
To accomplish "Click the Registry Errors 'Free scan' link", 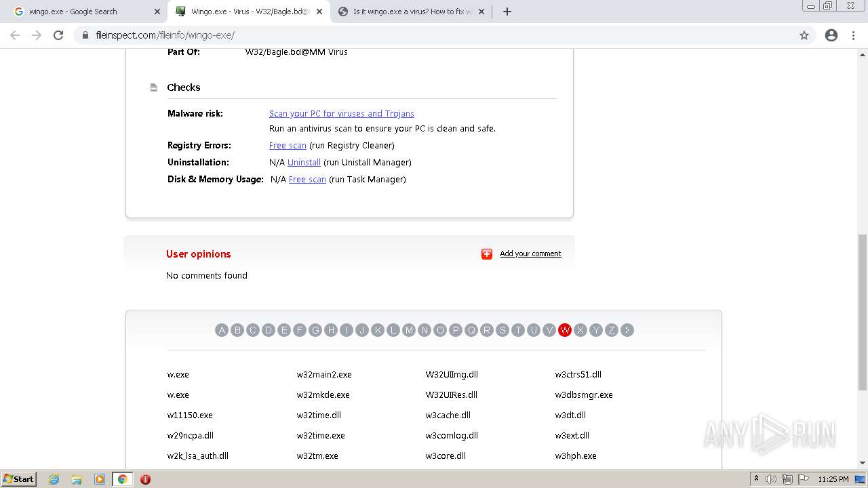I will (288, 145).
